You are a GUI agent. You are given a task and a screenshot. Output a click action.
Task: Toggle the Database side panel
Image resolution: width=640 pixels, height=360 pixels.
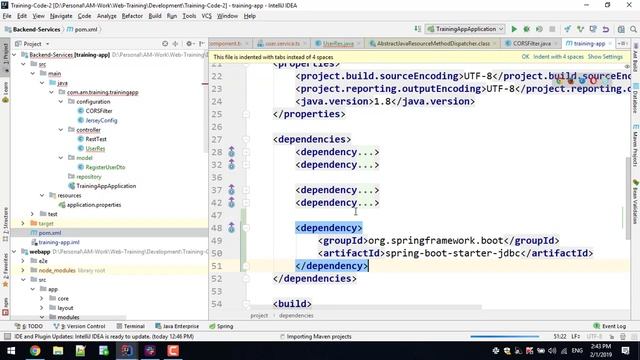click(x=636, y=98)
